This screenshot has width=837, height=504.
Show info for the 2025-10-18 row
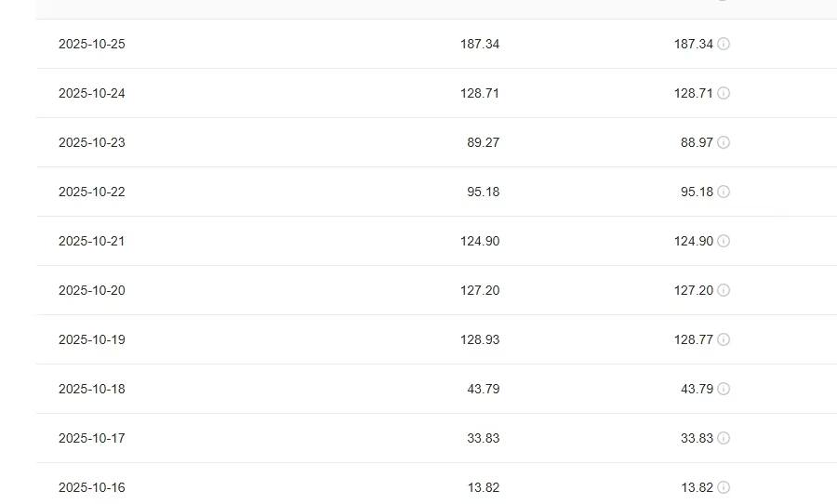(724, 389)
